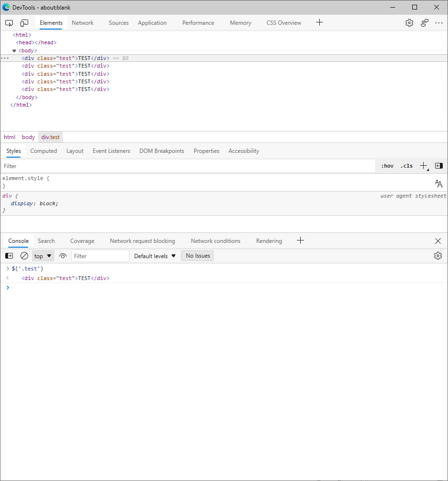Create a live expression with eye icon
The image size is (448, 481).
(63, 256)
